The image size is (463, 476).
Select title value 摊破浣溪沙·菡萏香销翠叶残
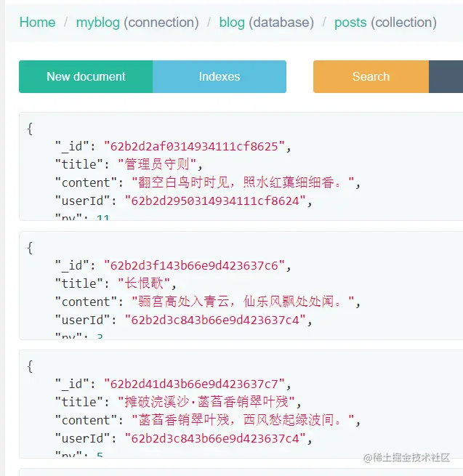[x=206, y=402]
